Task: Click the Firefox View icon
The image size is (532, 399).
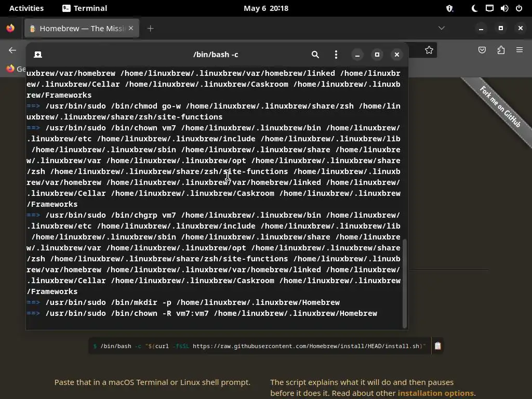Action: tap(10, 28)
